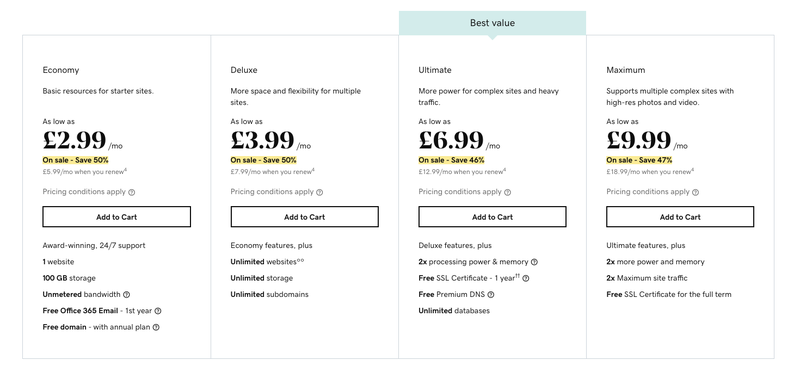Open info icon next to Unmetered bandwidth
This screenshot has width=800, height=385.
(x=127, y=294)
